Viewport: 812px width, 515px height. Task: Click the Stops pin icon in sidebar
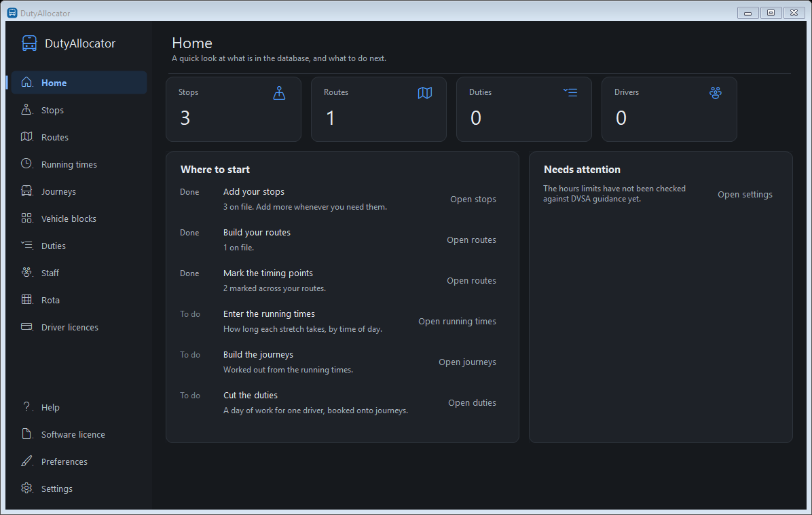click(27, 109)
